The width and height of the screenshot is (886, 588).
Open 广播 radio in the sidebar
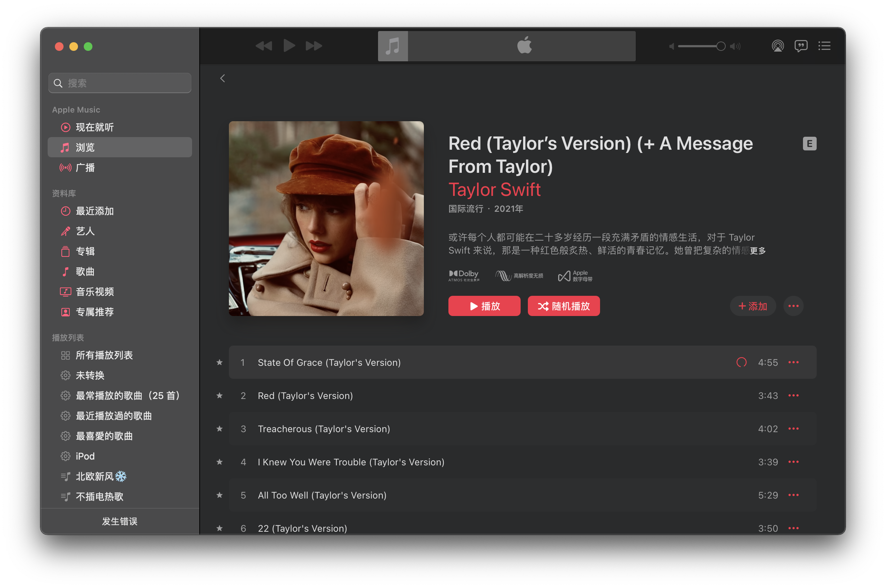click(85, 168)
